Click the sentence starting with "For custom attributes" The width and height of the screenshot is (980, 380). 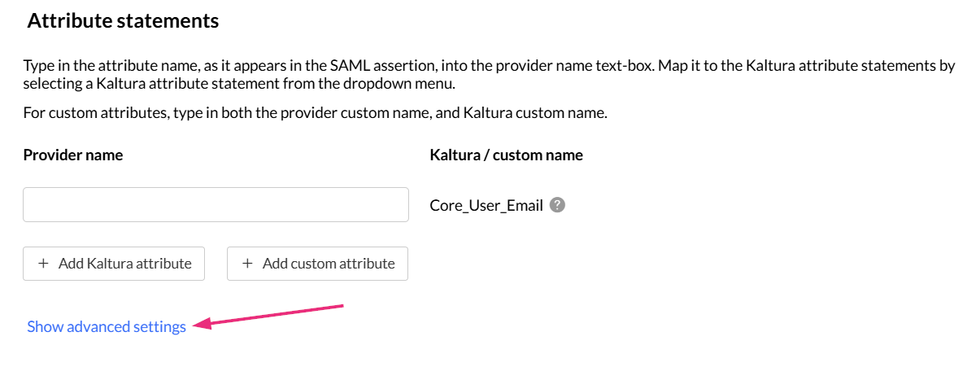pos(315,113)
